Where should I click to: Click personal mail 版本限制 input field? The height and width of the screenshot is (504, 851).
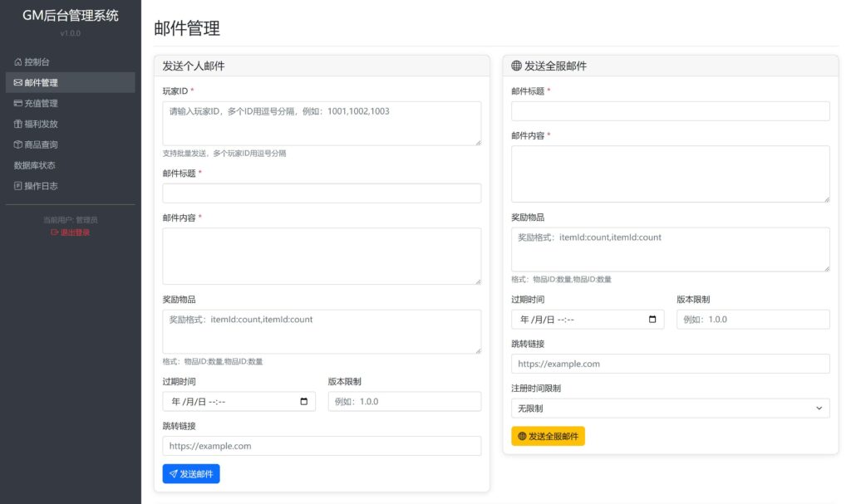pyautogui.click(x=404, y=402)
